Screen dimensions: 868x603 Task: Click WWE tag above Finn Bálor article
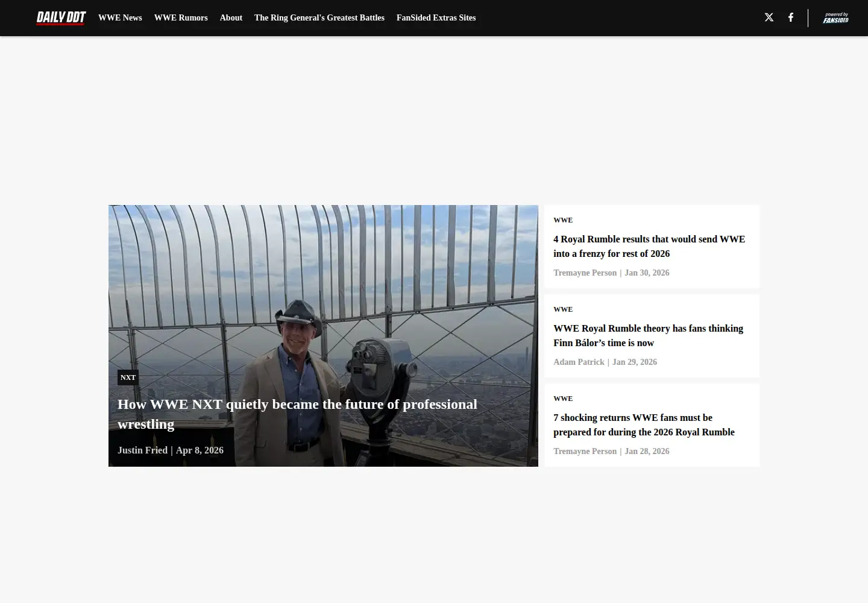click(563, 309)
